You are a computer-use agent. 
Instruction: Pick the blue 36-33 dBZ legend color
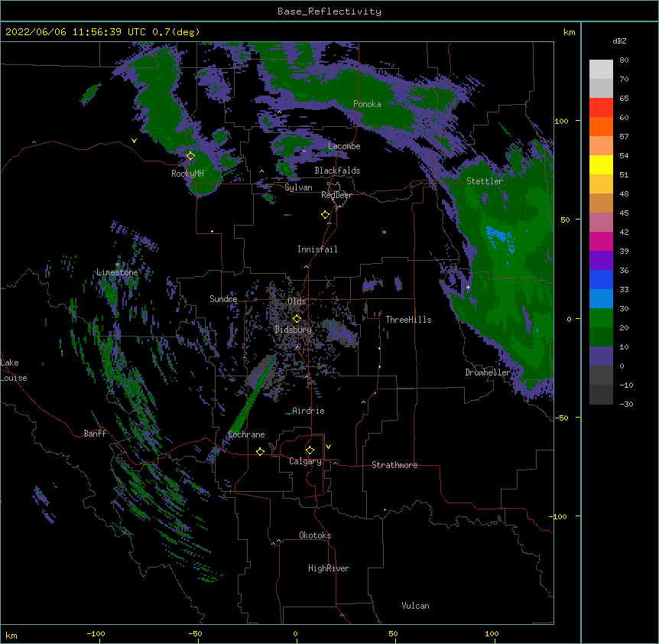coord(601,279)
